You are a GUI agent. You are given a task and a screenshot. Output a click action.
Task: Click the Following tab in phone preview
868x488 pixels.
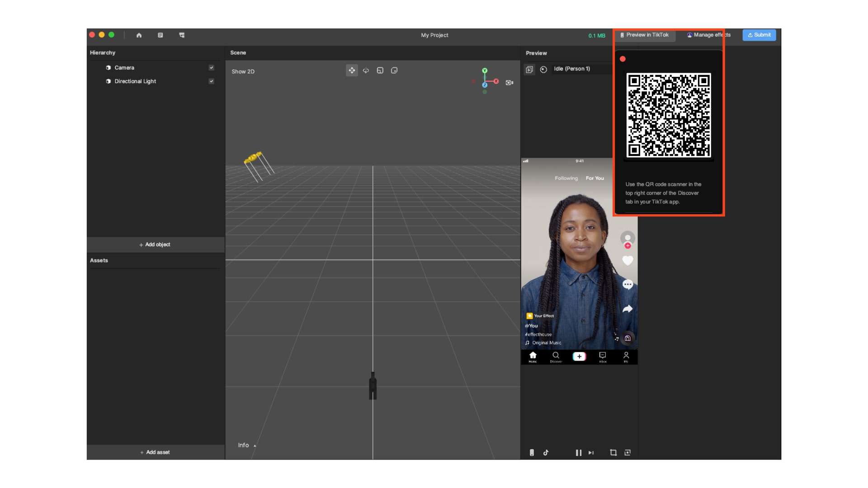(566, 178)
